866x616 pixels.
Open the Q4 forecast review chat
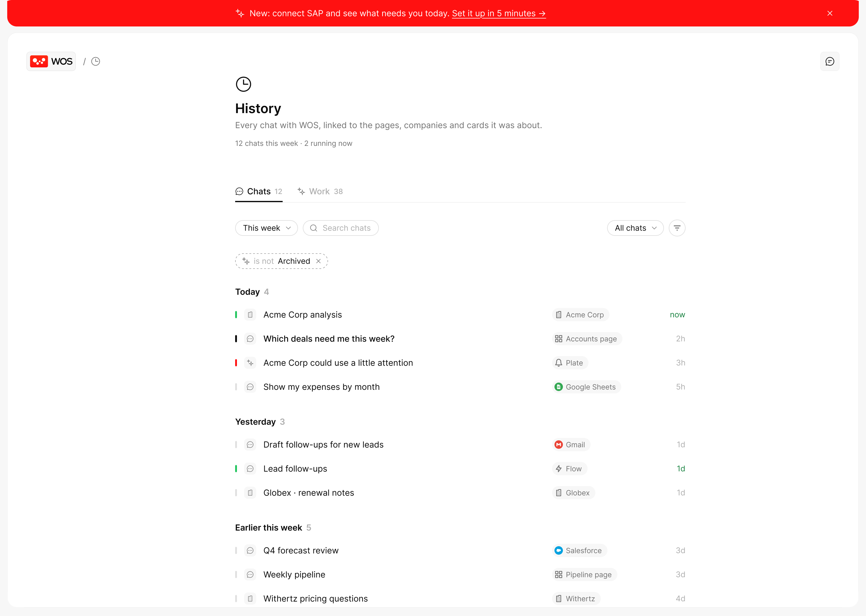[x=460, y=550]
